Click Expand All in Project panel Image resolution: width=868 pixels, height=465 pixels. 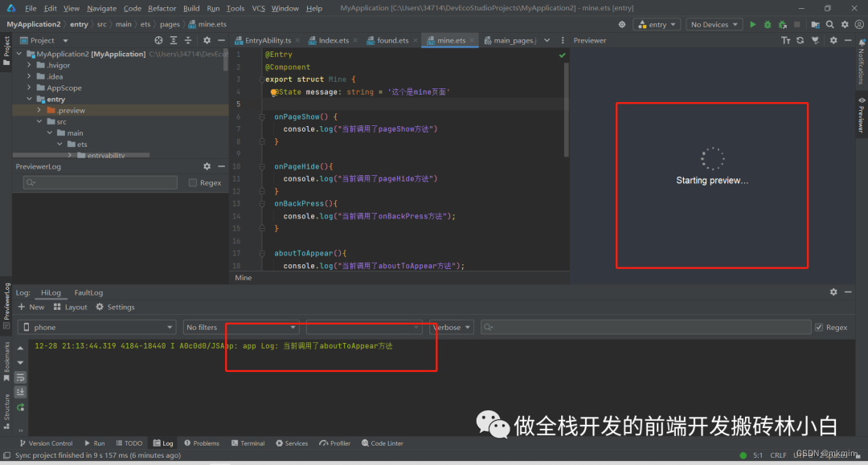[x=174, y=40]
